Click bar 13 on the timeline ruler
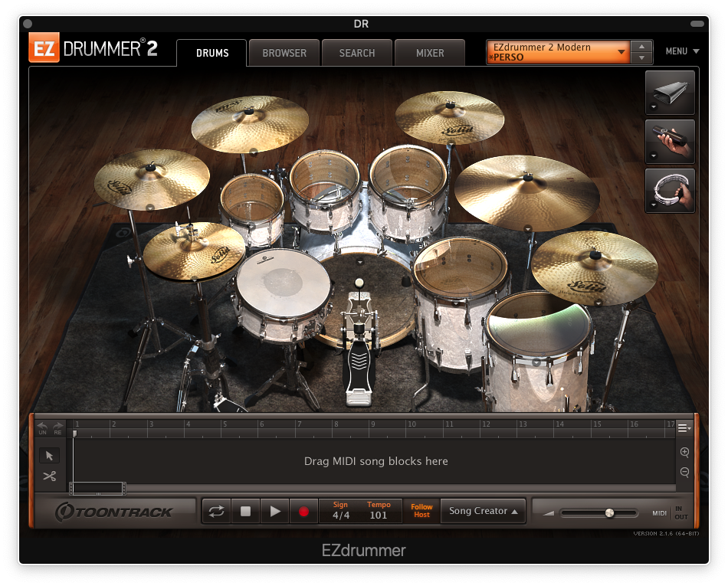The image size is (728, 586). click(523, 424)
